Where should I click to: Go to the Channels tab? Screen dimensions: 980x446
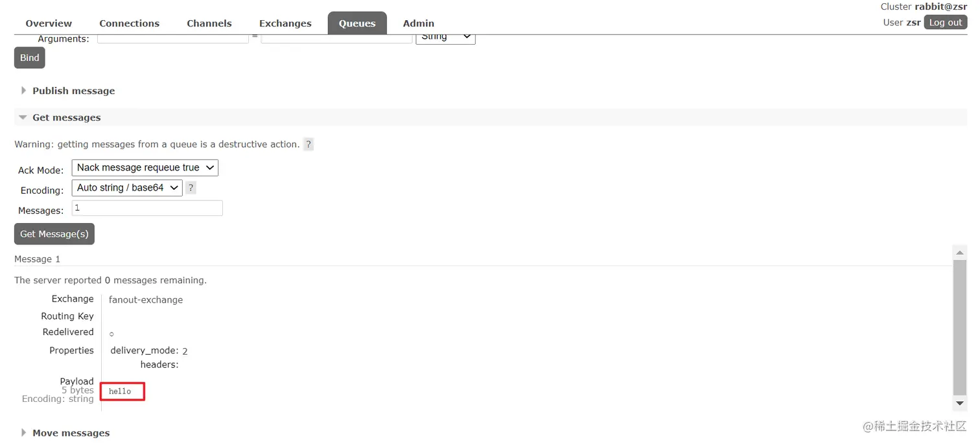click(x=209, y=23)
